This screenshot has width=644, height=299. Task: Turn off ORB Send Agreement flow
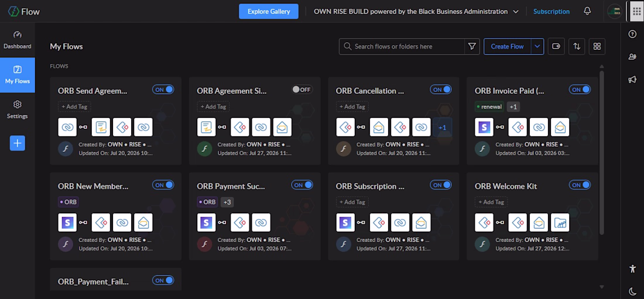pyautogui.click(x=163, y=90)
